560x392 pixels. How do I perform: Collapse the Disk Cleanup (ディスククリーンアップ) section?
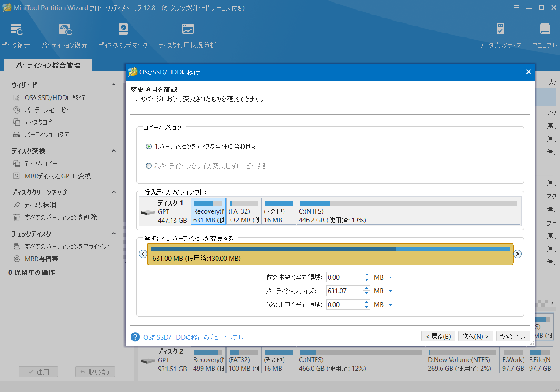pyautogui.click(x=113, y=192)
